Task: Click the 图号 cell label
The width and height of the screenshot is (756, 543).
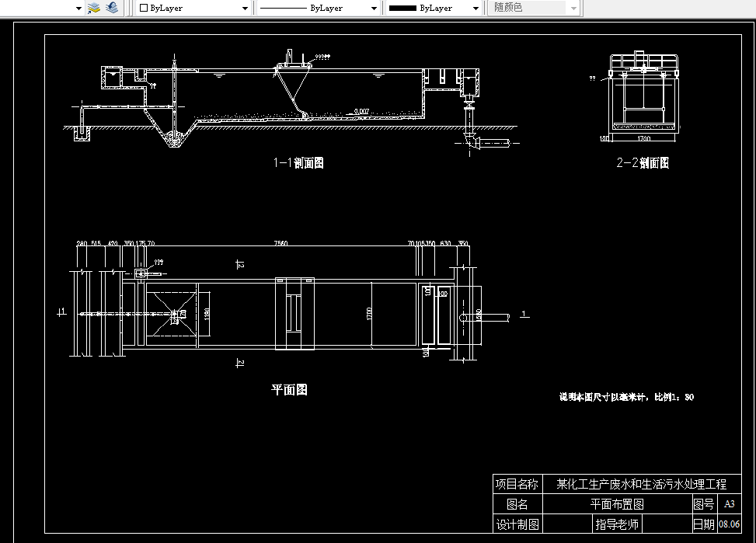Action: [x=704, y=504]
